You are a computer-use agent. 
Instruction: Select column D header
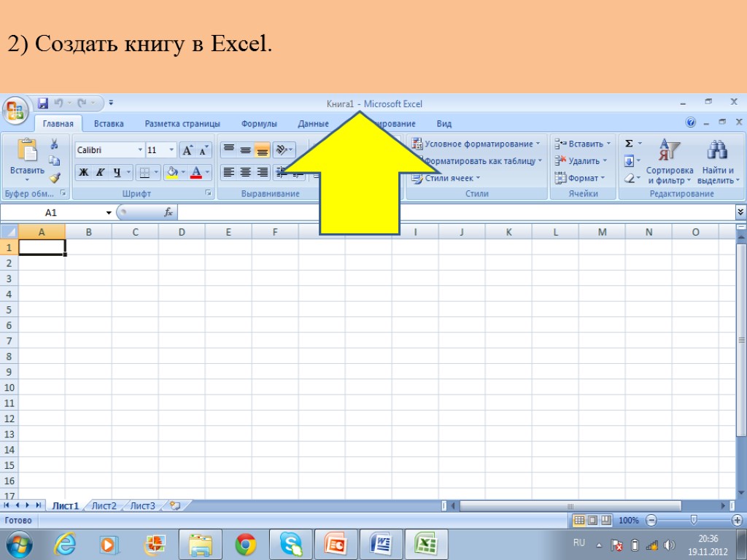182,232
